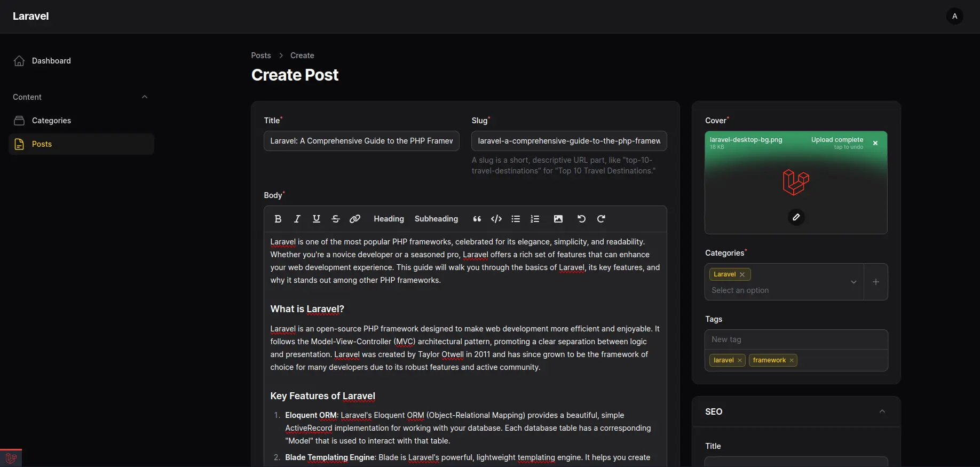
Task: Insert a blockquote with the quote icon
Action: pos(477,219)
